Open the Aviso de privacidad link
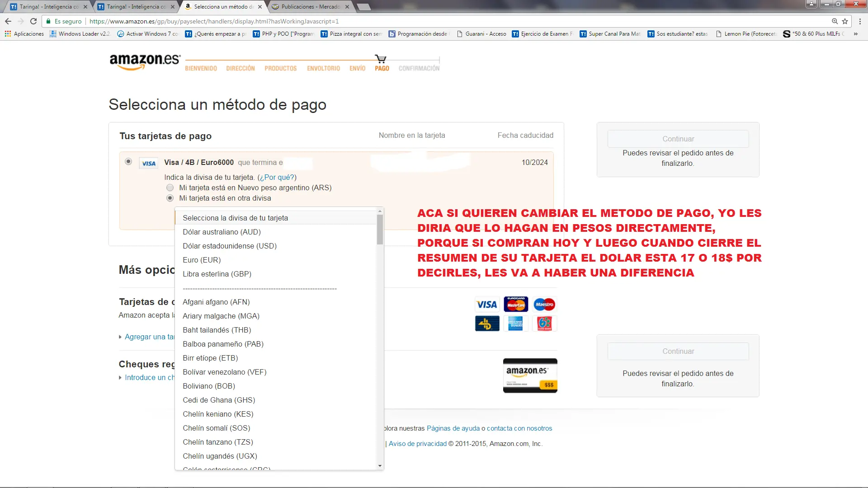This screenshot has width=868, height=488. [418, 444]
